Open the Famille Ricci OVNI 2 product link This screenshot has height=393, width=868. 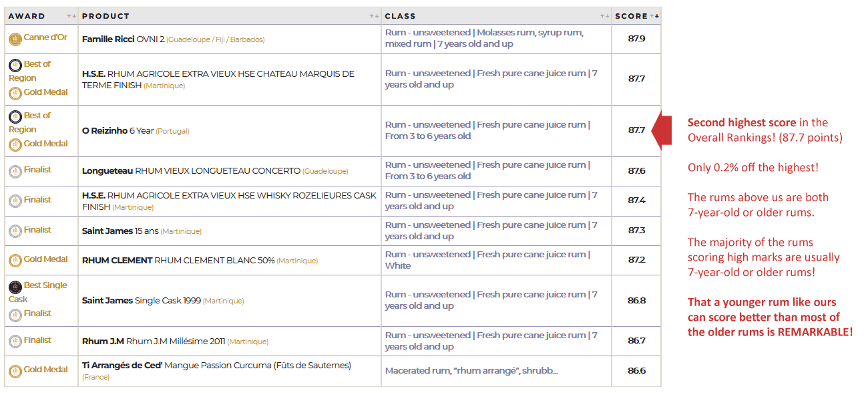[x=123, y=39]
